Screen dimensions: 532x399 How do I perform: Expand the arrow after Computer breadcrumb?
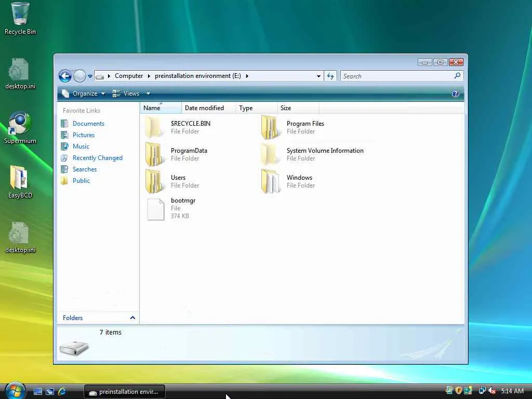149,76
